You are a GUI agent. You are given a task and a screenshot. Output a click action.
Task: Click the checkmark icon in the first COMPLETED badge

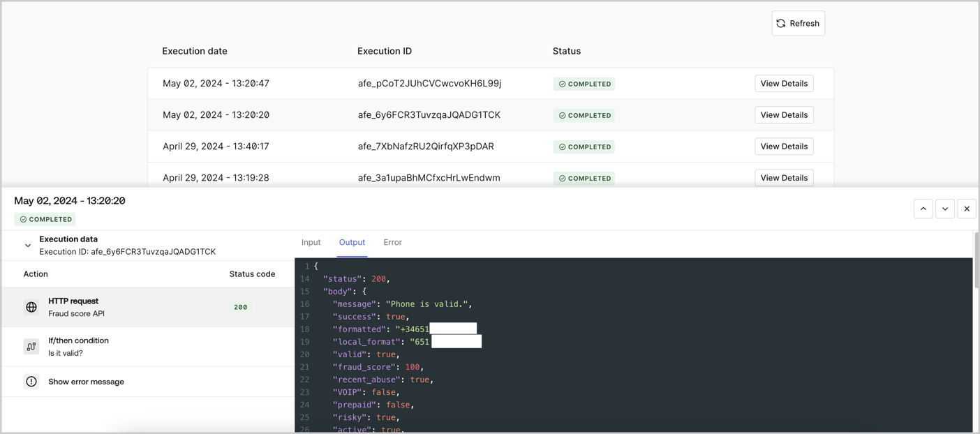(562, 83)
